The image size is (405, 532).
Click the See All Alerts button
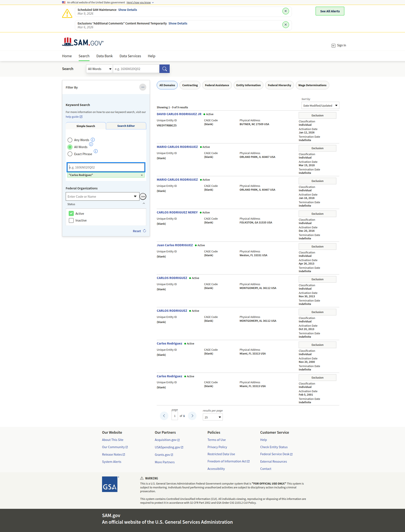(330, 11)
